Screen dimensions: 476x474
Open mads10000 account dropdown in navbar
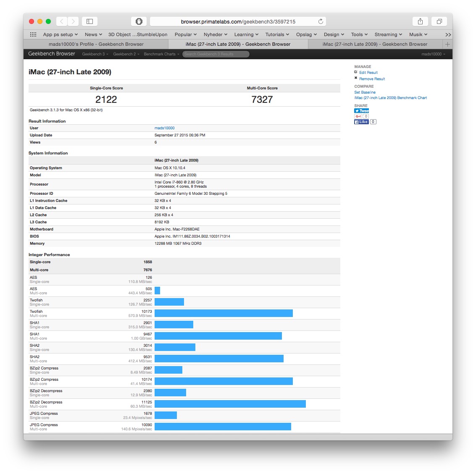tap(433, 54)
